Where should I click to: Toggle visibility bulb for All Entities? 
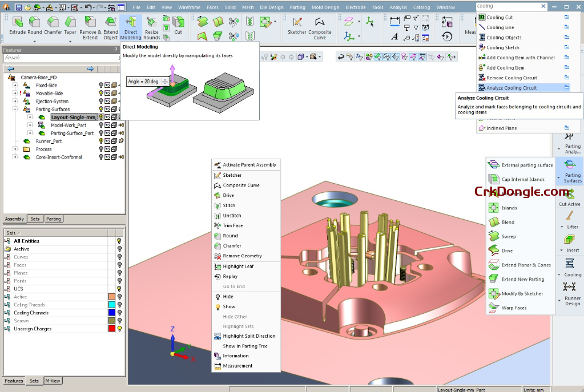pyautogui.click(x=119, y=241)
